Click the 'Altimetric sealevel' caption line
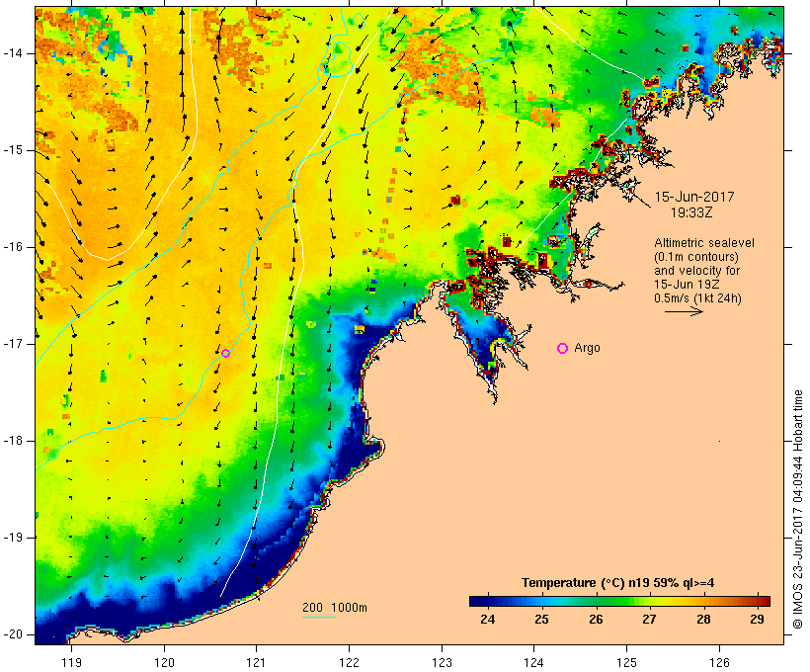Image resolution: width=810 pixels, height=672 pixels. point(704,243)
